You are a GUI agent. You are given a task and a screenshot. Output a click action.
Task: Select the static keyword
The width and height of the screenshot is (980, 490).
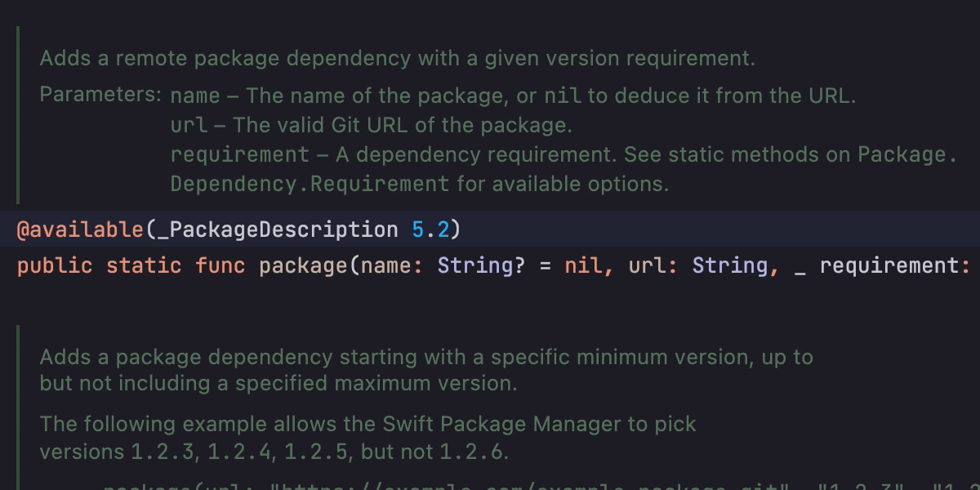(x=144, y=266)
